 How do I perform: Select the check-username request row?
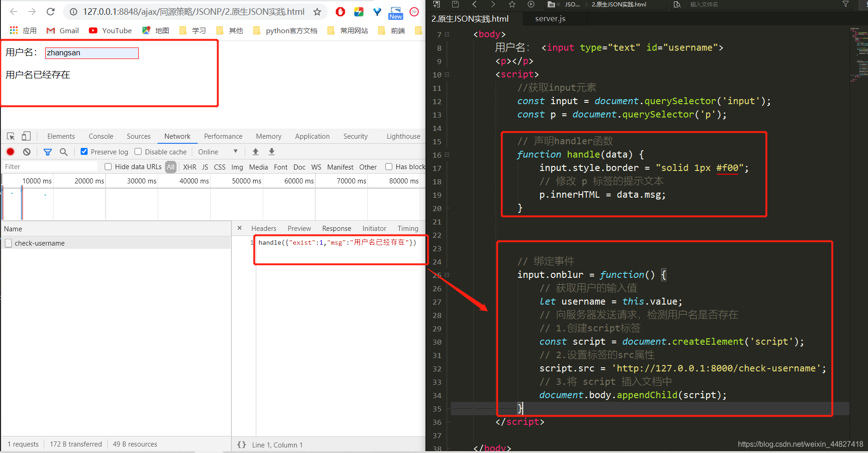point(116,243)
